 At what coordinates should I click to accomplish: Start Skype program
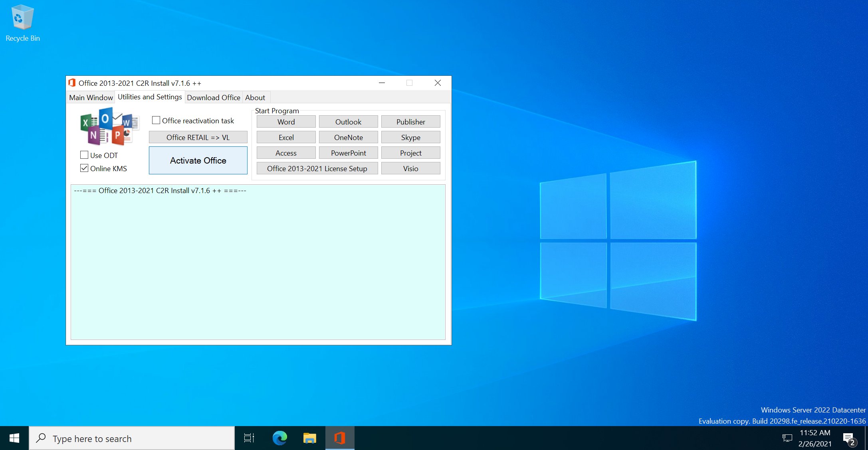411,137
